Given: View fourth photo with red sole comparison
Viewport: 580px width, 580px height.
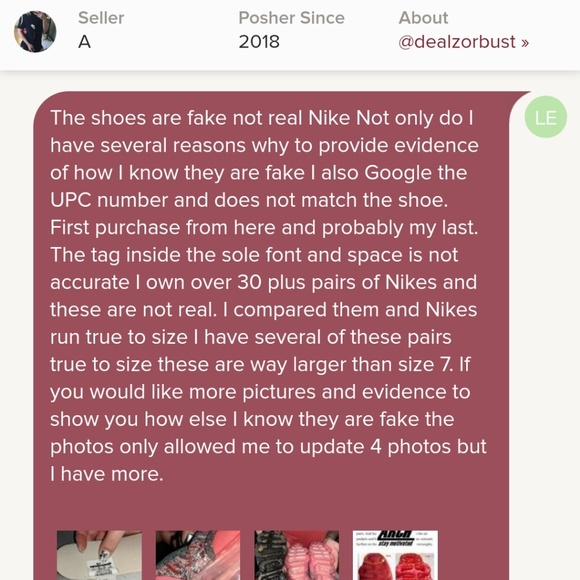Looking at the screenshot, I should (x=395, y=555).
